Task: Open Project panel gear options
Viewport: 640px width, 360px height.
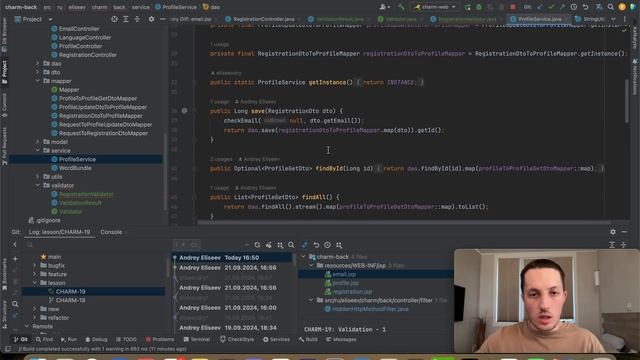Action: click(151, 19)
